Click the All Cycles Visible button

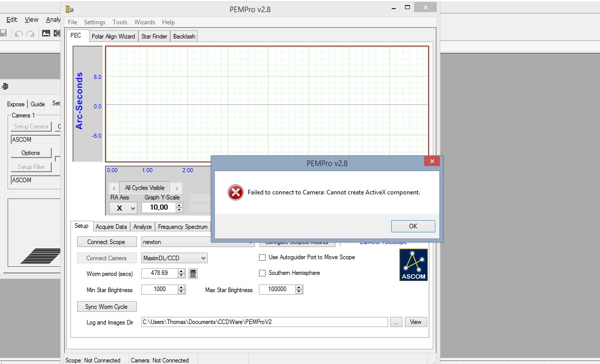(144, 188)
